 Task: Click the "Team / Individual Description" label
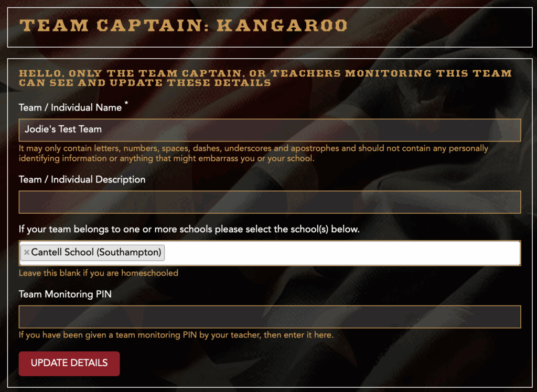pyautogui.click(x=82, y=179)
